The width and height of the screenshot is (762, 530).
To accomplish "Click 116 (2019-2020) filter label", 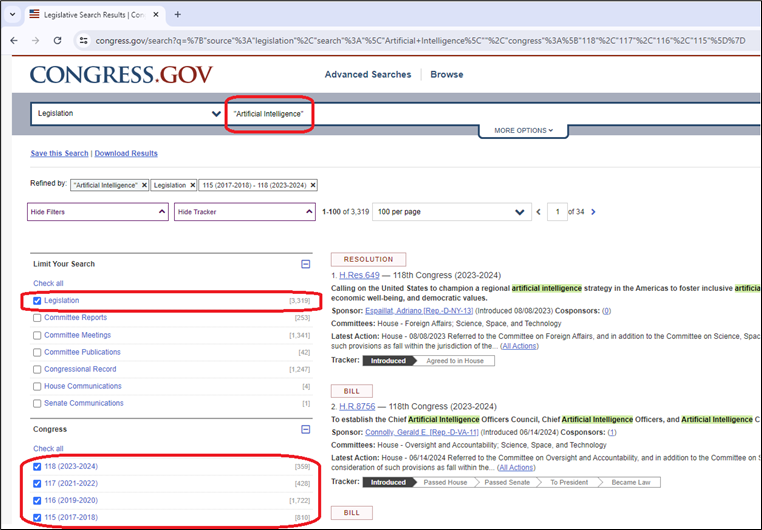I will tap(71, 500).
